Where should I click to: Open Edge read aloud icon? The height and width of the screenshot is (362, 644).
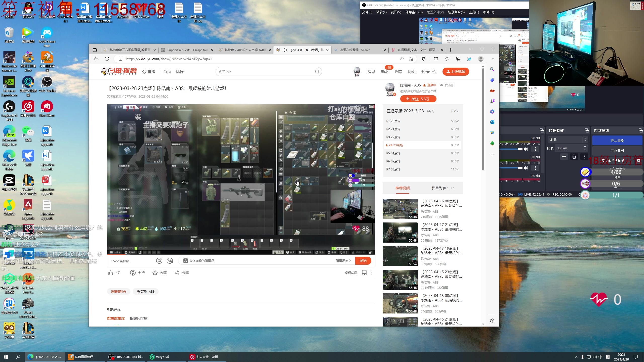402,59
